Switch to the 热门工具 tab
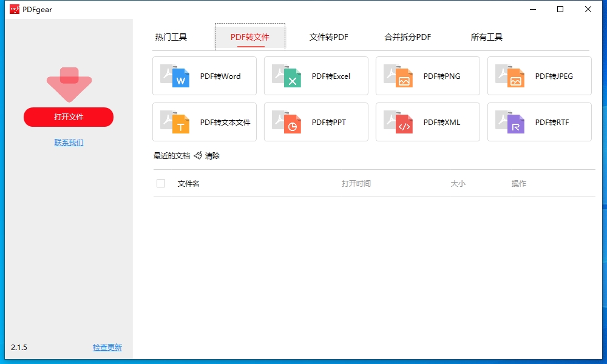This screenshot has width=607, height=364. click(171, 37)
